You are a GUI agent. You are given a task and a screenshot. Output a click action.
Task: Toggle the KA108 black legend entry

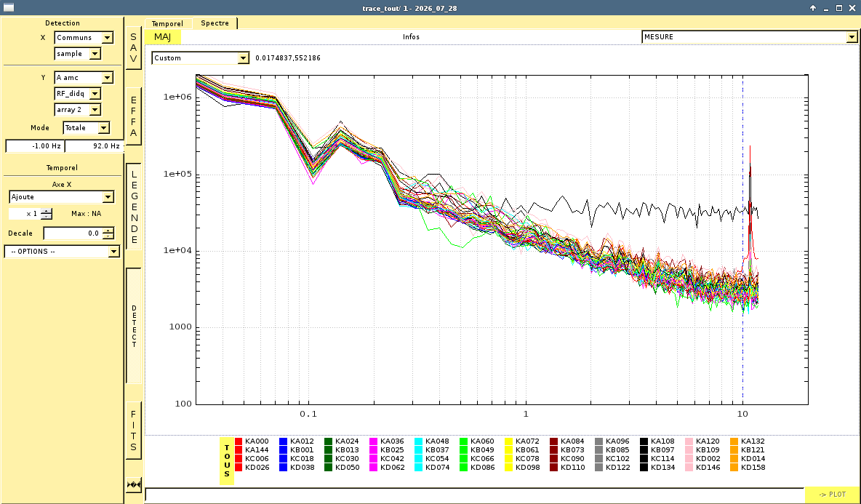click(657, 441)
